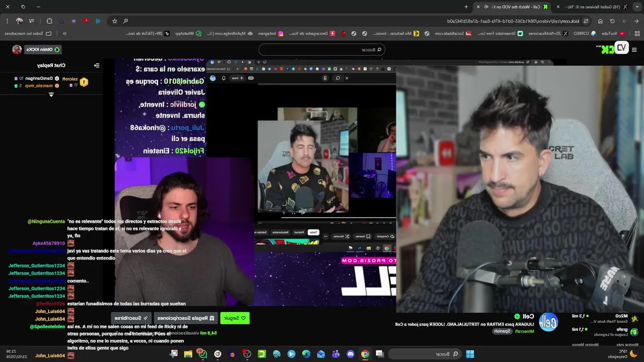Click the Suscribirse button
This screenshot has height=362, width=644.
(x=131, y=318)
